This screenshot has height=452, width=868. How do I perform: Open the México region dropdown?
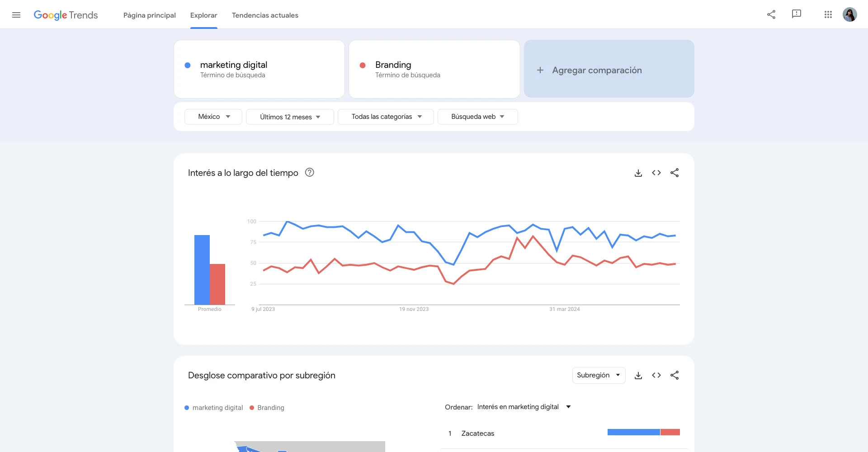(x=213, y=116)
